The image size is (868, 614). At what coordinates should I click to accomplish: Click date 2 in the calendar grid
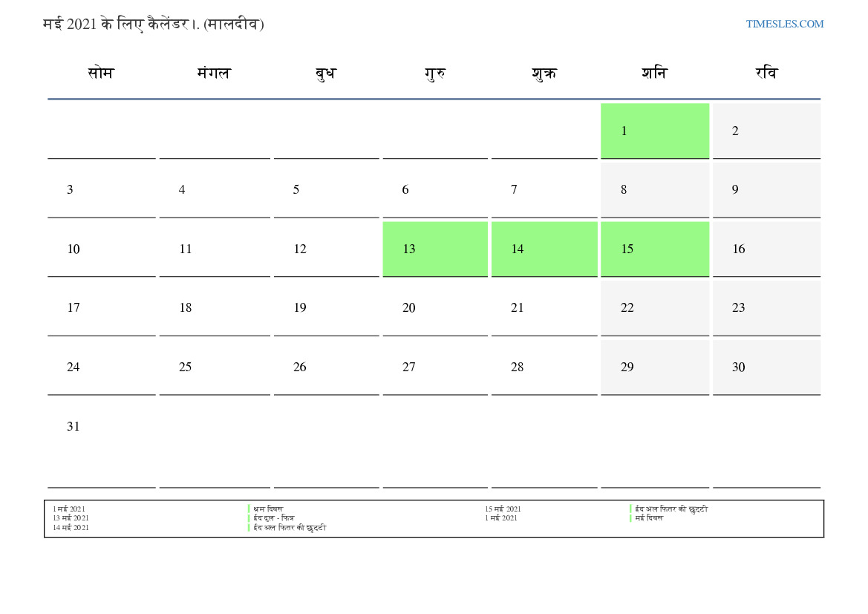(x=767, y=131)
